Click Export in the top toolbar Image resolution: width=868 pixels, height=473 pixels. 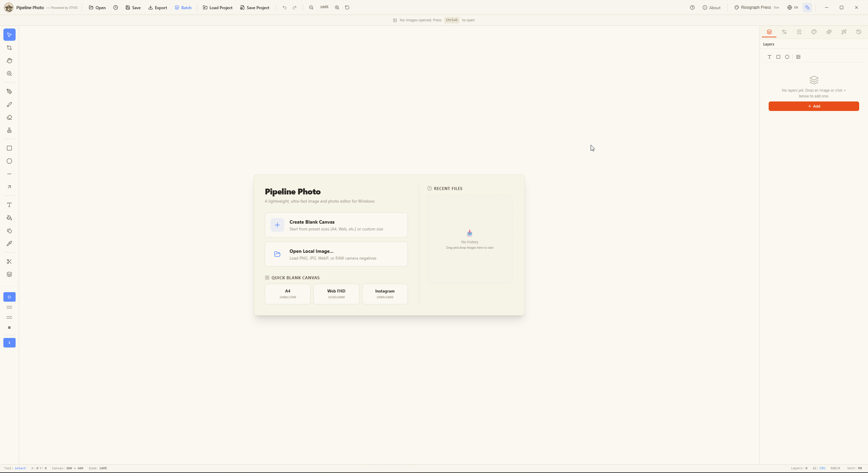point(158,7)
